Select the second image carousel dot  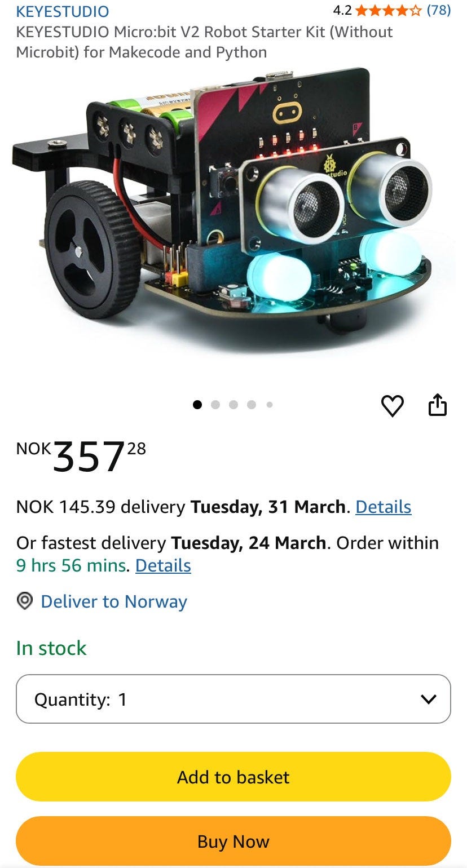(215, 405)
